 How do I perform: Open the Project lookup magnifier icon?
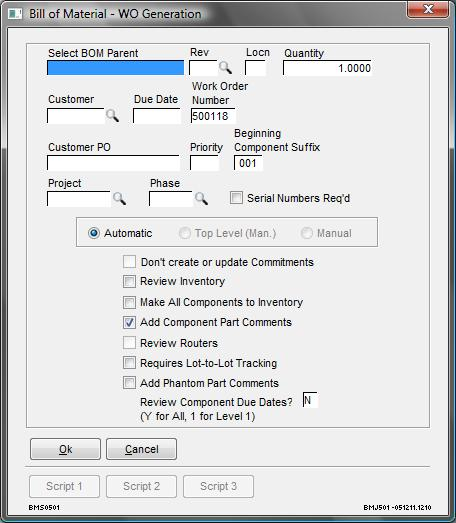coord(119,198)
